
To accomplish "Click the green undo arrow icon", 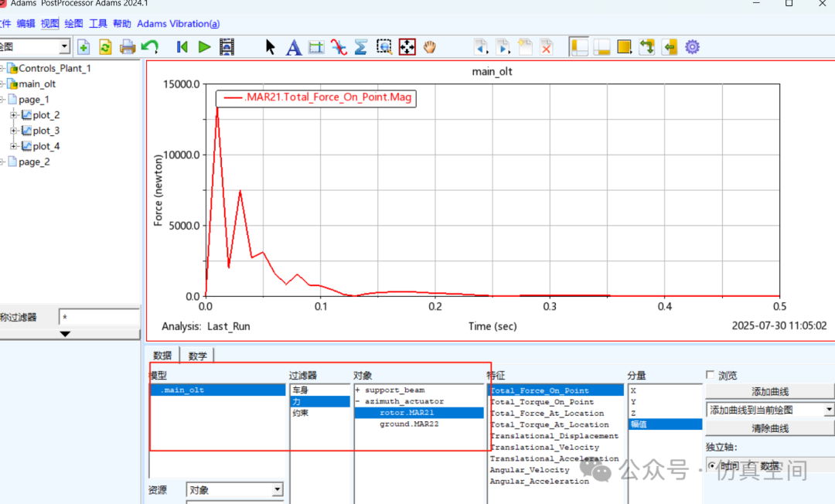I will pyautogui.click(x=150, y=47).
